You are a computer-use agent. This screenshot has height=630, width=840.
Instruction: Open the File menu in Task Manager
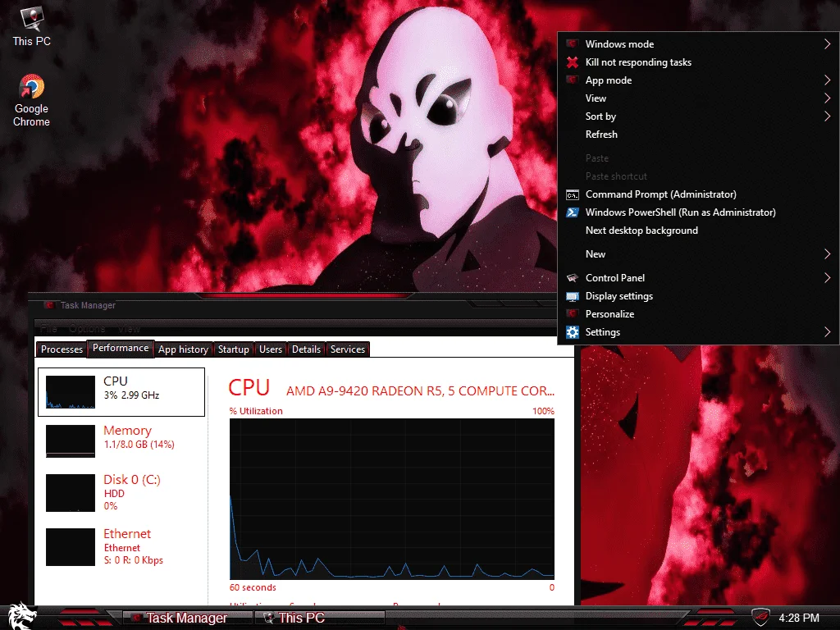[x=48, y=328]
